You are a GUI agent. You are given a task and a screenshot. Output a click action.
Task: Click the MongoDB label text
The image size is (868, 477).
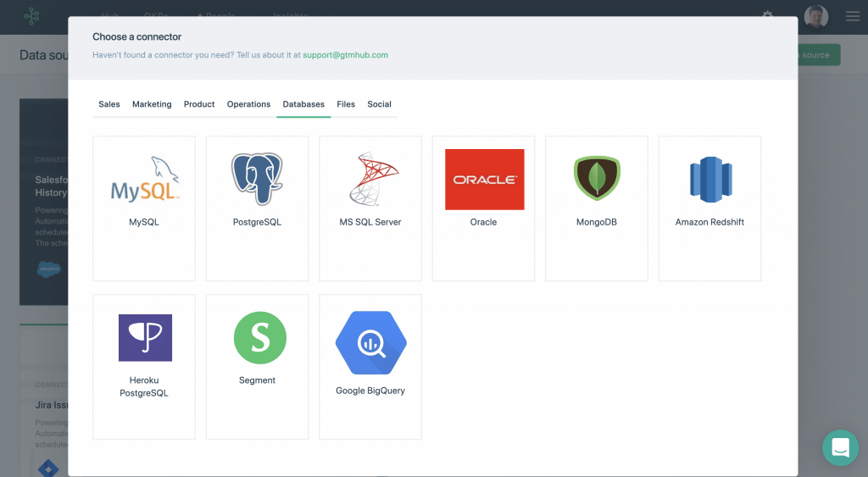(596, 222)
